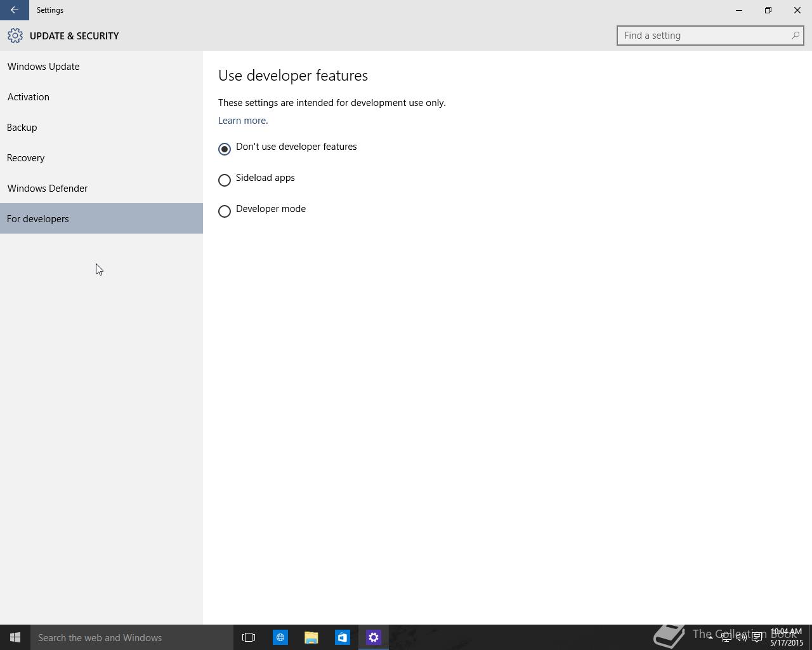Open Windows Defender settings

click(x=101, y=188)
